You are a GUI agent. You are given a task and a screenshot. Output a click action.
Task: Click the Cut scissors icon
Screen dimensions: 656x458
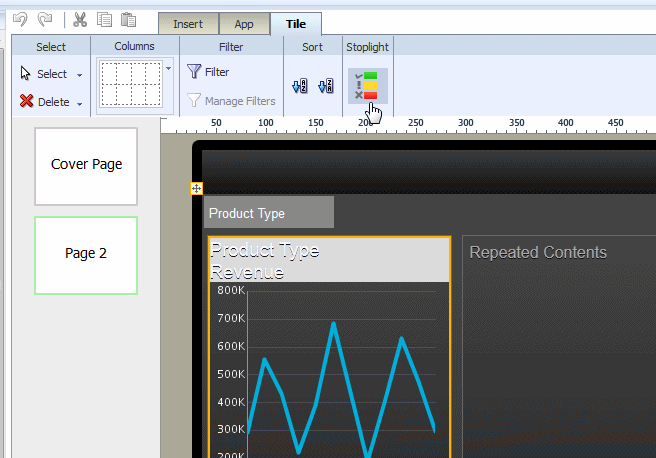79,20
